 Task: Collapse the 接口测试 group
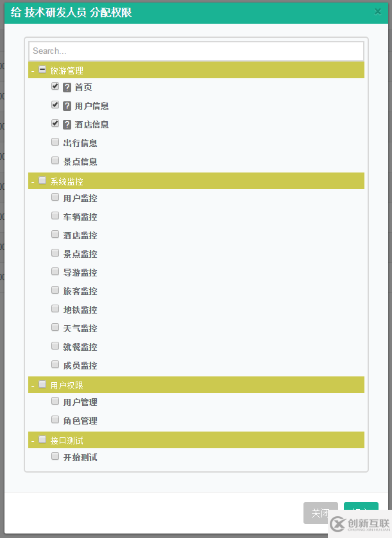32,440
